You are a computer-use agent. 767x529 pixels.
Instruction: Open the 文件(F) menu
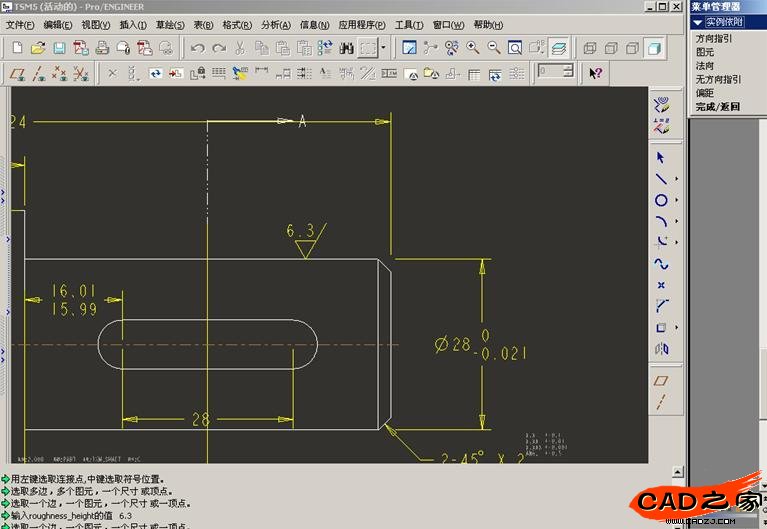point(21,25)
